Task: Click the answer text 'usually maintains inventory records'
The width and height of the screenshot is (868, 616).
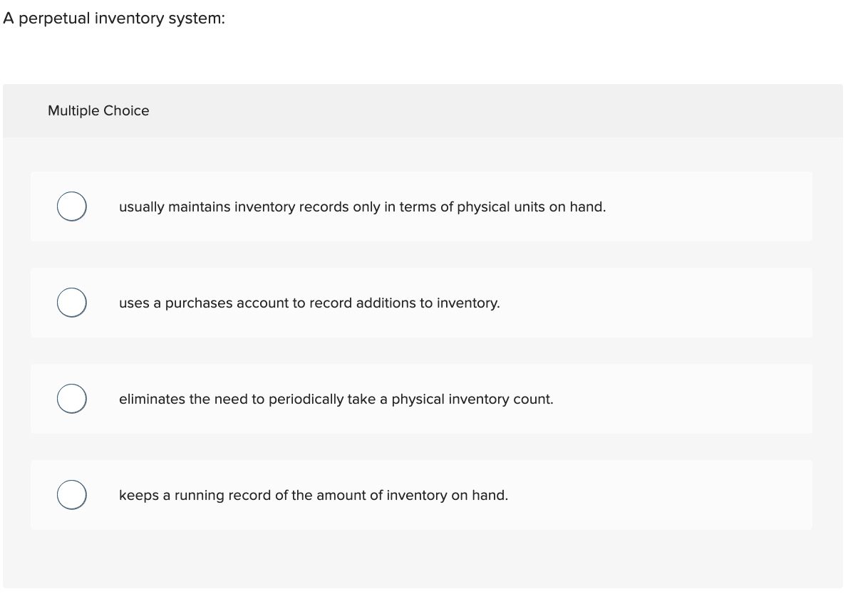Action: pos(362,207)
